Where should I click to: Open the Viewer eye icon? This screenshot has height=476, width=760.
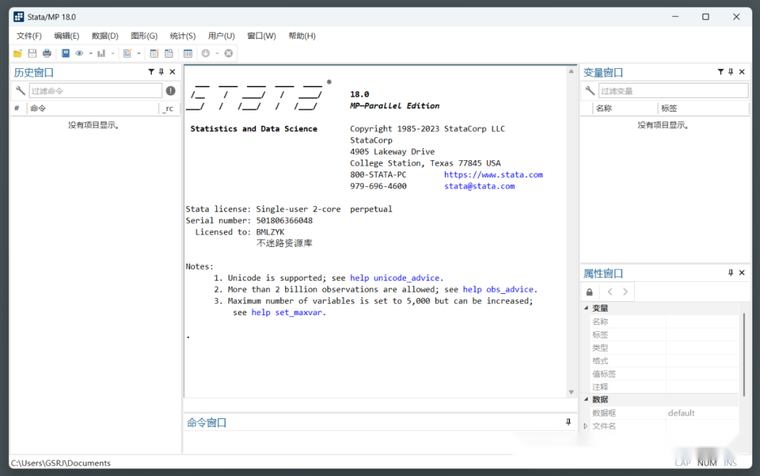point(79,53)
